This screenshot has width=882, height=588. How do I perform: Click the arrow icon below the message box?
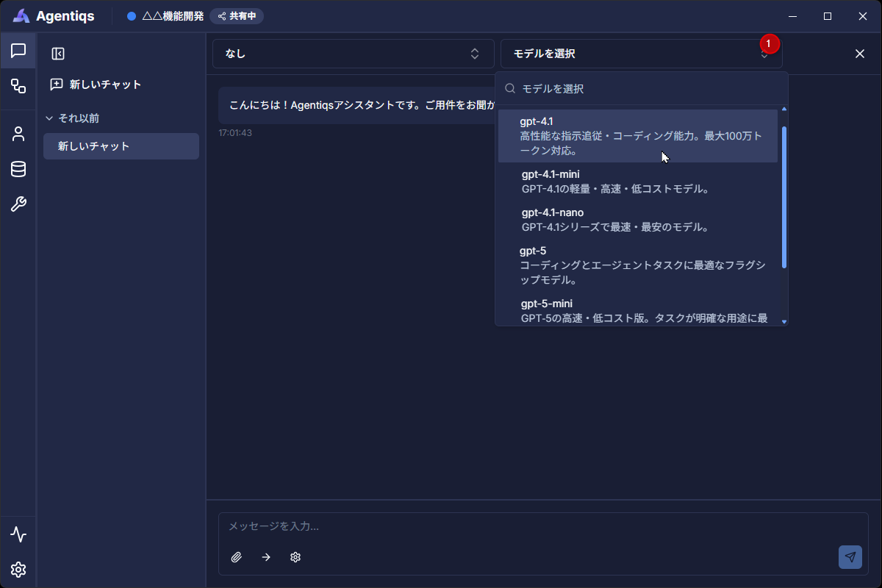(266, 557)
